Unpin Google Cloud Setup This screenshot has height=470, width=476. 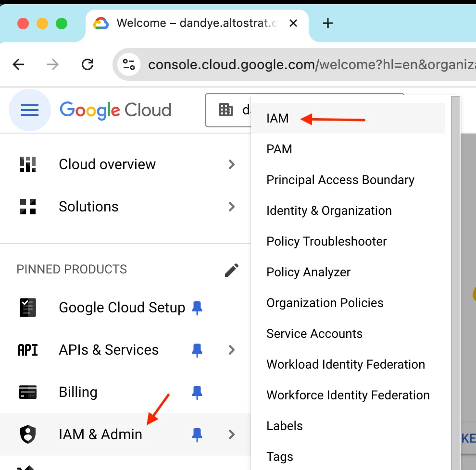pyautogui.click(x=197, y=308)
